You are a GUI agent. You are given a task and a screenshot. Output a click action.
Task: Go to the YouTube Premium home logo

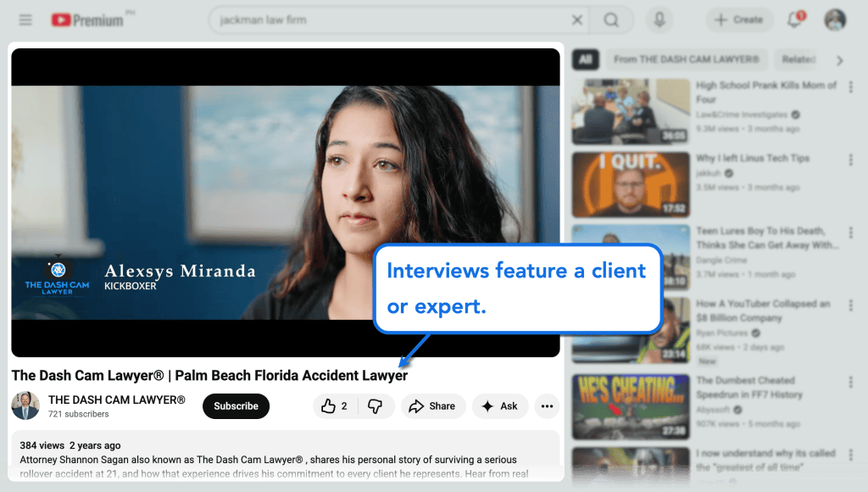point(87,20)
